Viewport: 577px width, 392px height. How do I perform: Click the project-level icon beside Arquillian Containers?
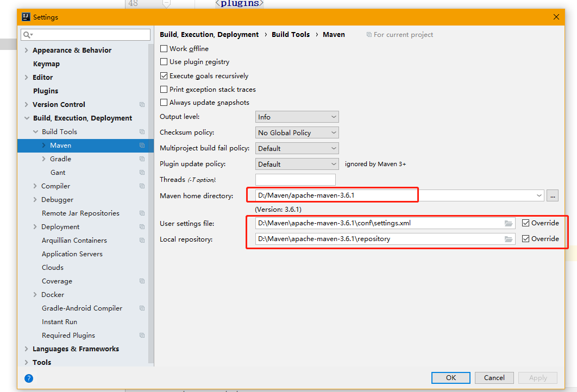(142, 241)
